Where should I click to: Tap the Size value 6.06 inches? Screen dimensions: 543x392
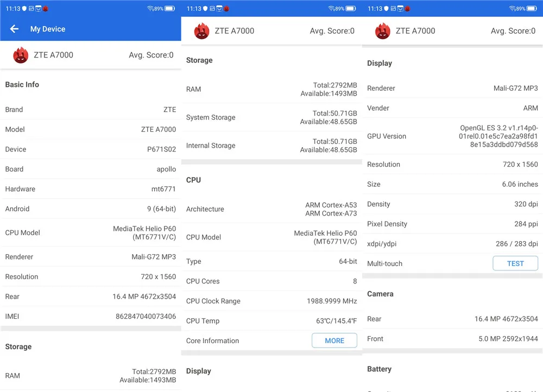(520, 184)
